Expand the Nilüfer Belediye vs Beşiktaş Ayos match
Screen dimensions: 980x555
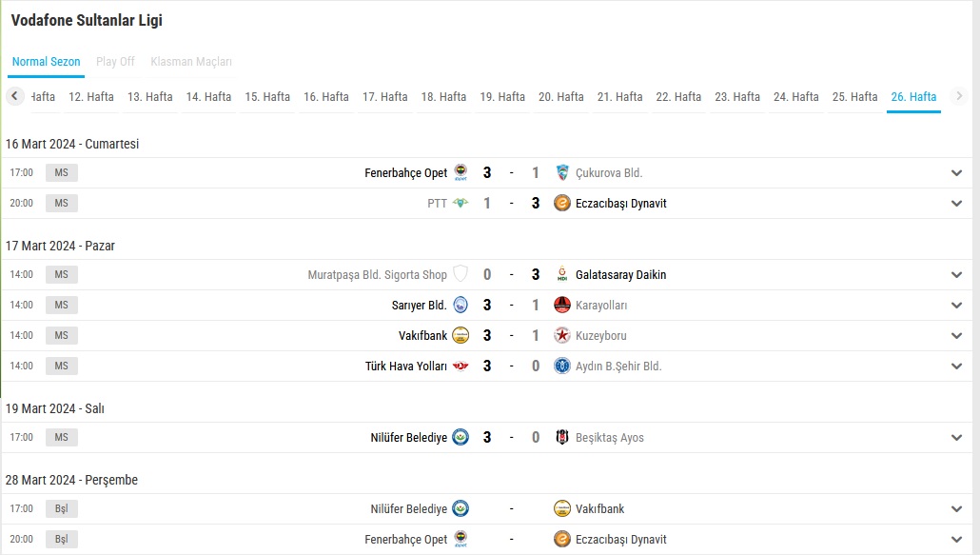tap(956, 438)
